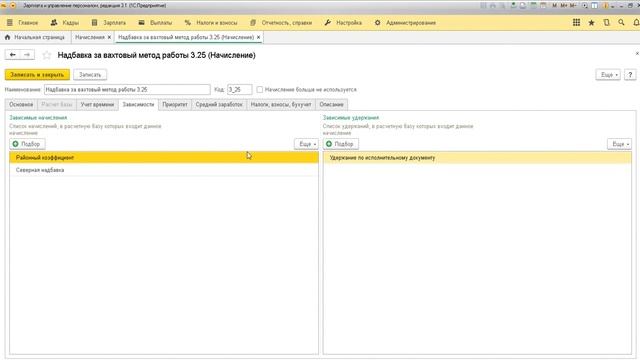Click the orange info icon in the title bar
Viewport: 640px width, 360px height.
pos(605,6)
